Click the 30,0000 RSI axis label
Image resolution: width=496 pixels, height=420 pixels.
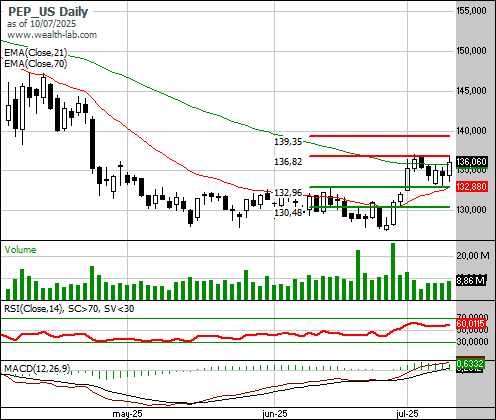(472, 342)
